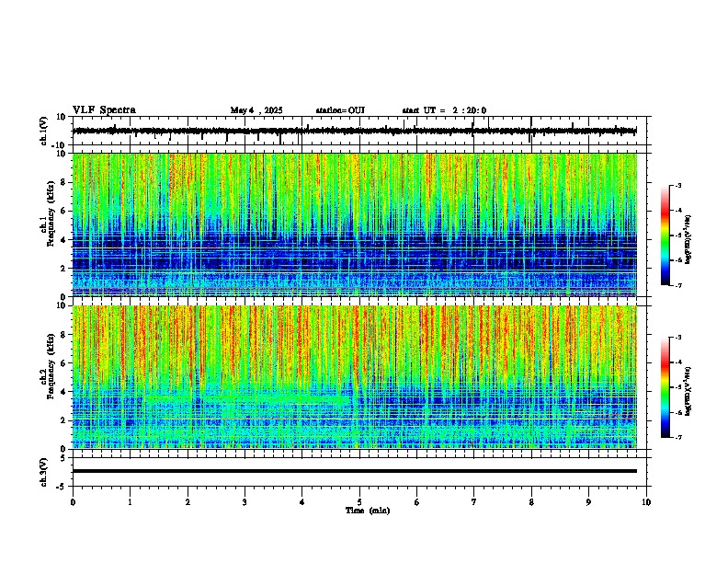This screenshot has width=728, height=563.
Task: Click the time axis tick label "9"
Action: [588, 502]
